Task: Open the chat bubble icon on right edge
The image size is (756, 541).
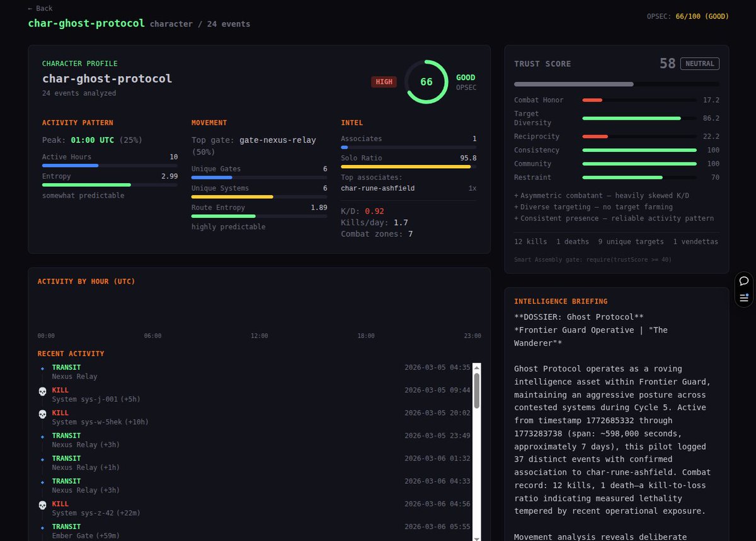Action: (744, 281)
